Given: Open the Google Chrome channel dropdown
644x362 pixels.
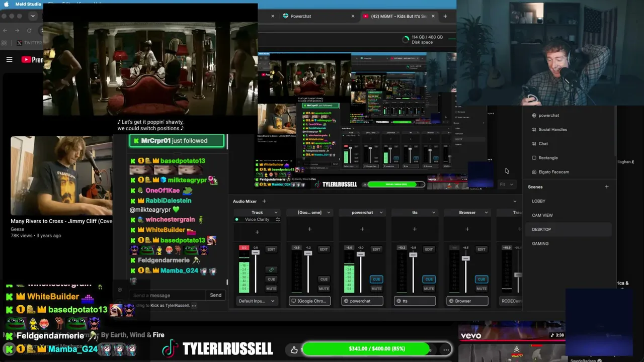Looking at the screenshot, I should pyautogui.click(x=329, y=213).
